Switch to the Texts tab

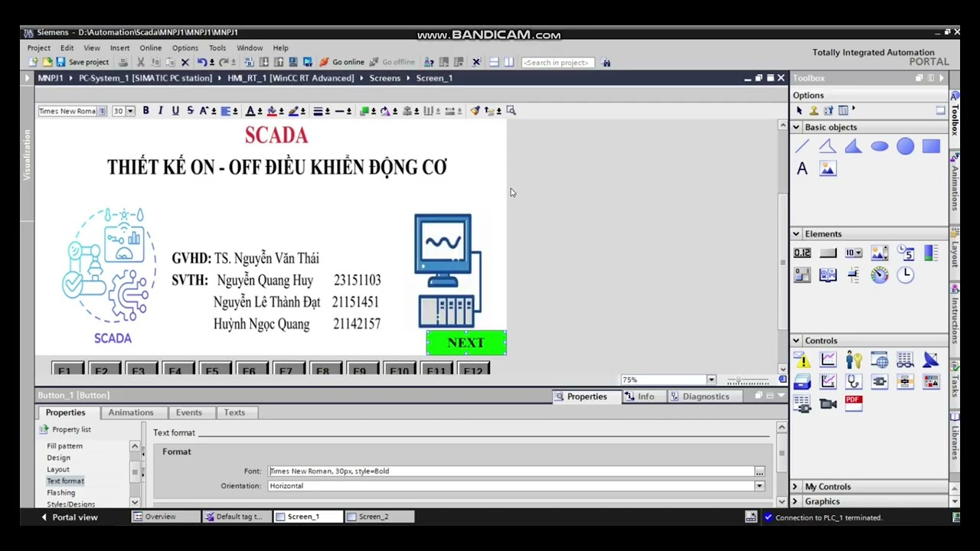point(234,412)
